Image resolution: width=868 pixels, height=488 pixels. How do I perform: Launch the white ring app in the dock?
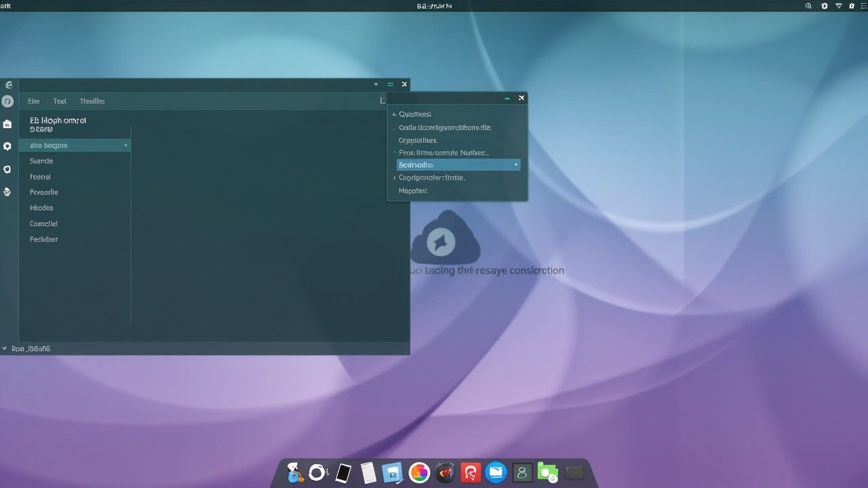[317, 472]
